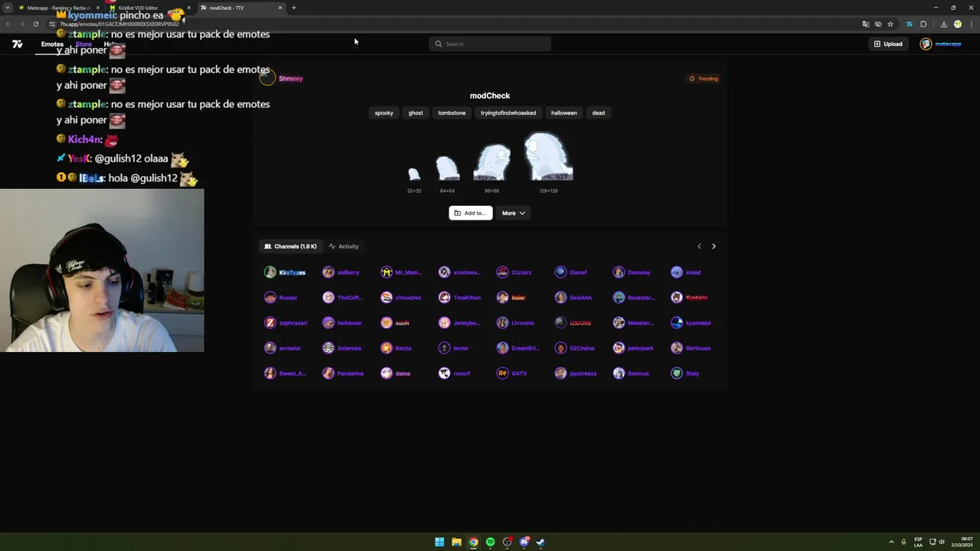Viewport: 980px width, 551px height.
Task: Open the Chrome profile avatar
Action: point(957,24)
